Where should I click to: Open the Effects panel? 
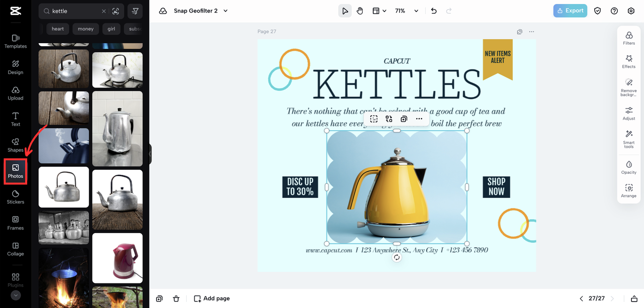tap(629, 62)
